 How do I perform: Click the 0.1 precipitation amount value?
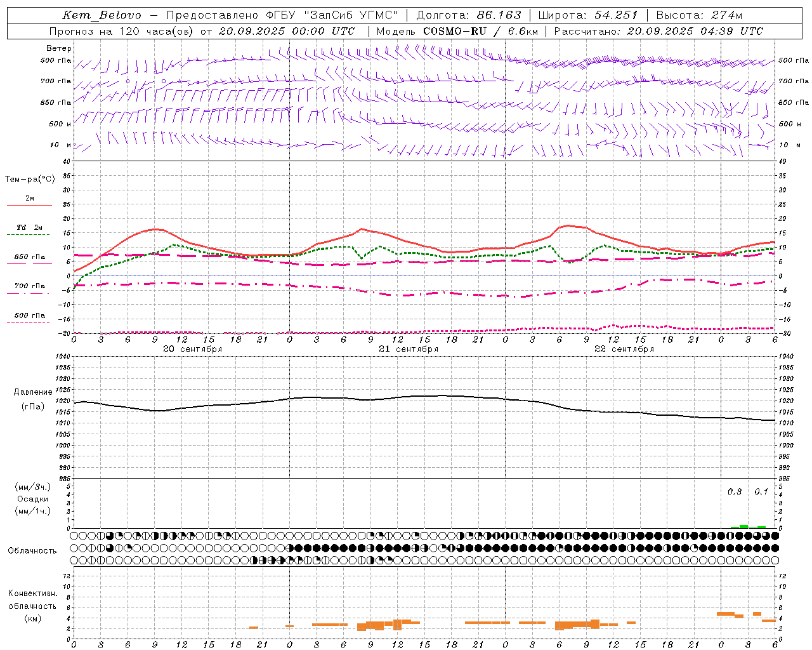[761, 492]
